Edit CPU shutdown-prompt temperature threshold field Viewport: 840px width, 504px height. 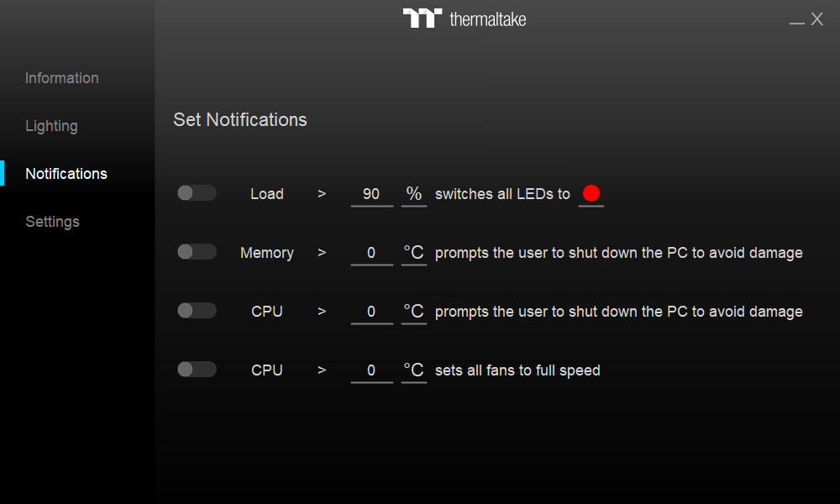(371, 312)
